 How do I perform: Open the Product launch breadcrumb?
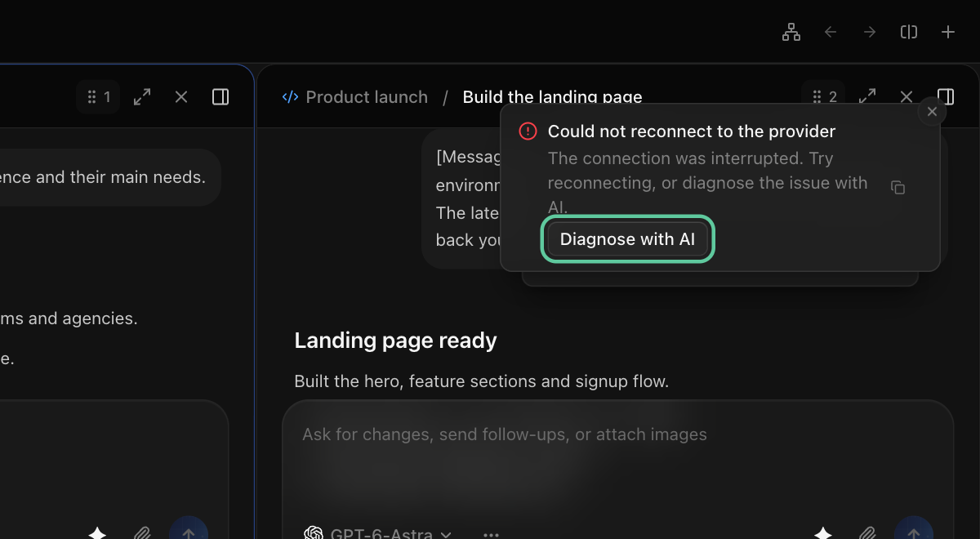[367, 97]
